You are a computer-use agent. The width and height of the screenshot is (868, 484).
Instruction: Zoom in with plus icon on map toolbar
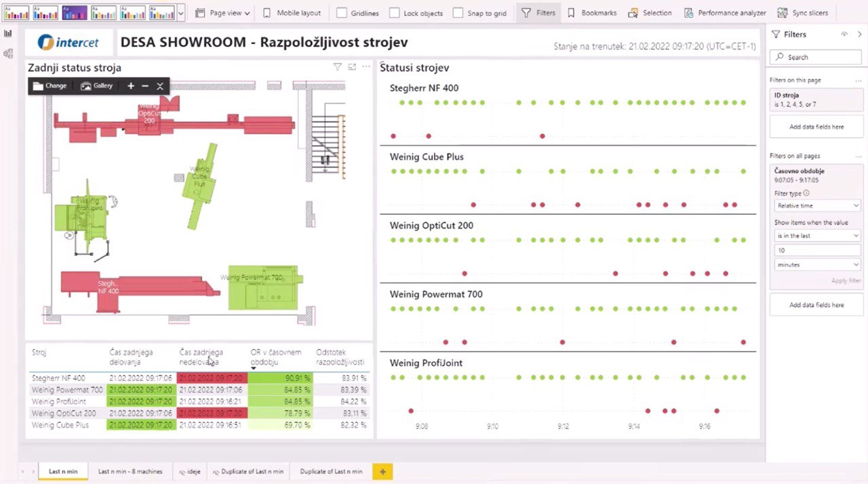coord(131,86)
